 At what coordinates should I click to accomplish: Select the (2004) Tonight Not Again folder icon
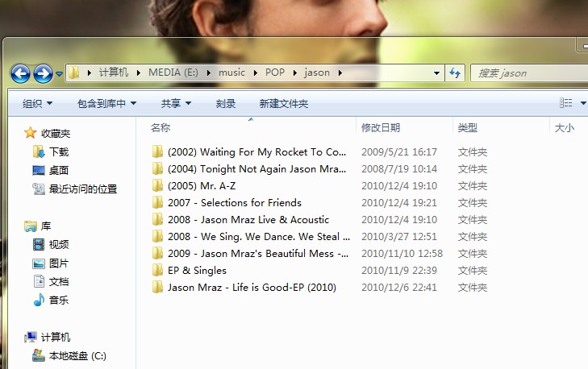(x=157, y=168)
